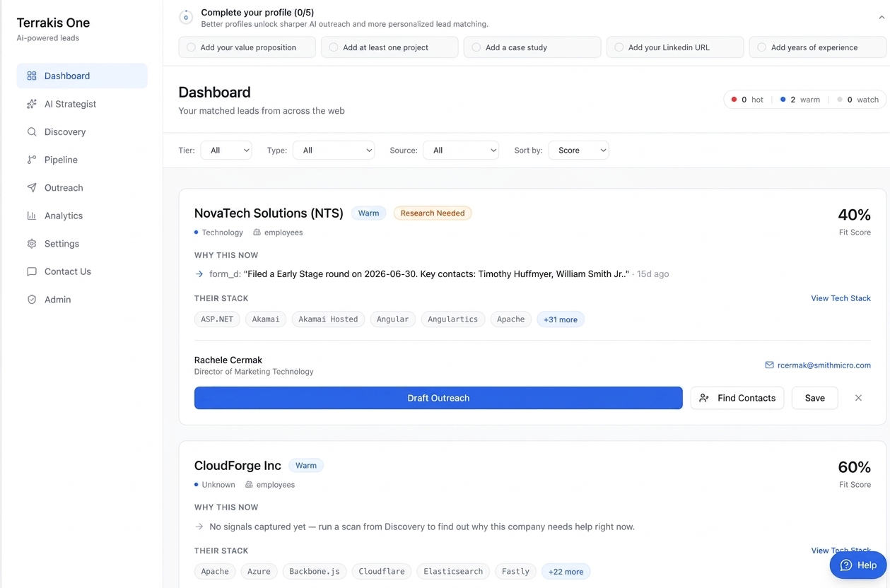Open the Sort by Score dropdown
The image size is (890, 588).
578,150
